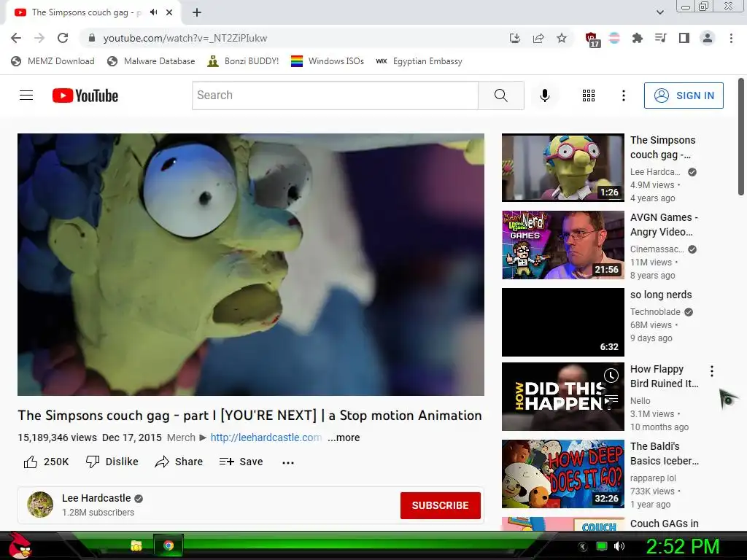This screenshot has height=560, width=747.
Task: Like the video showing 250K
Action: [46, 462]
